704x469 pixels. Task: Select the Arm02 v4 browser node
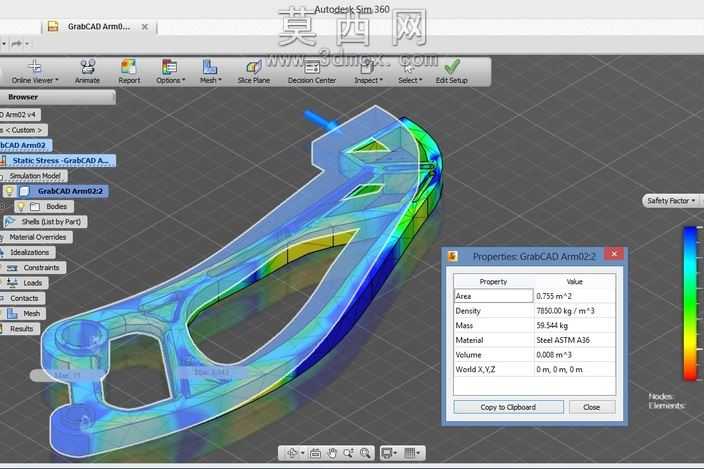(x=20, y=115)
